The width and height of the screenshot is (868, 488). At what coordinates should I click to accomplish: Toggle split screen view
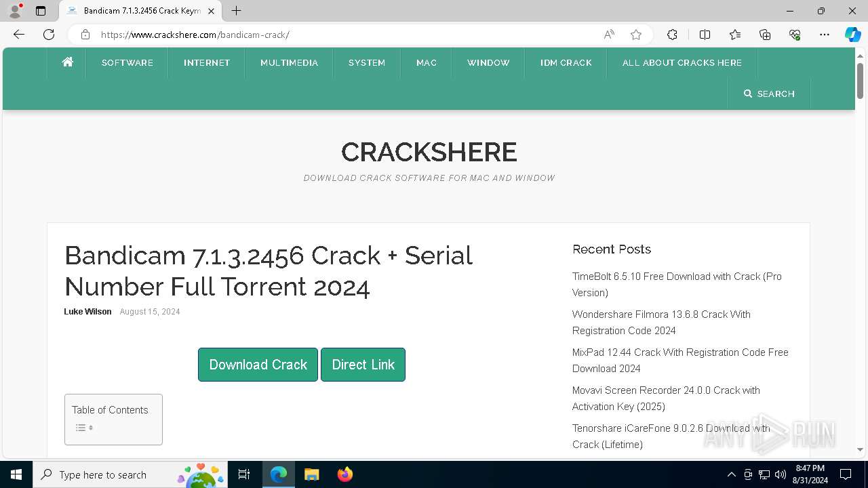(x=705, y=35)
